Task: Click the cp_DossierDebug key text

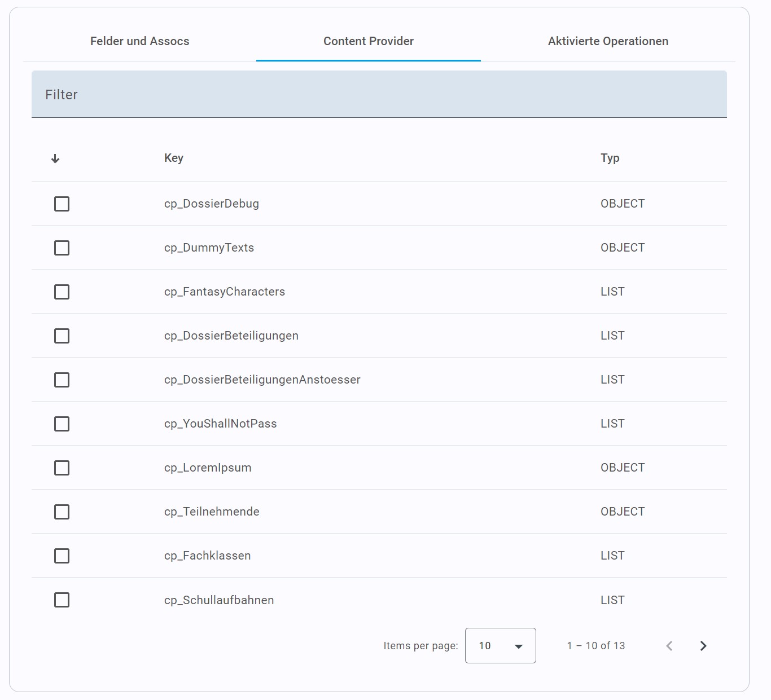Action: (212, 204)
